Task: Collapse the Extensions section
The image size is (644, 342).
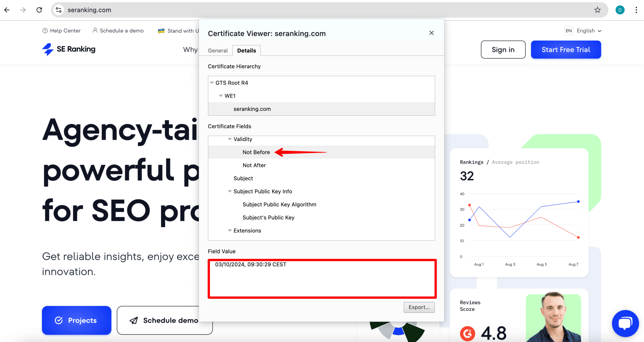Action: (x=230, y=230)
